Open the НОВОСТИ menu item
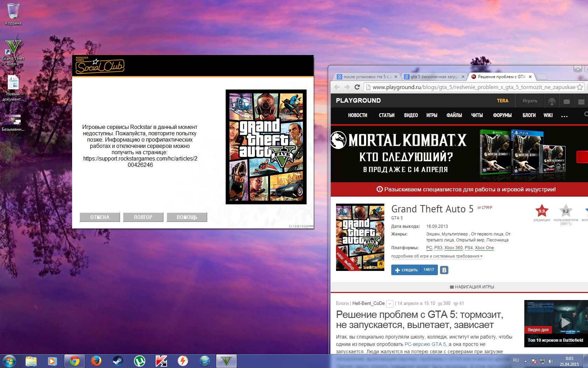This screenshot has width=588, height=368. tap(357, 115)
